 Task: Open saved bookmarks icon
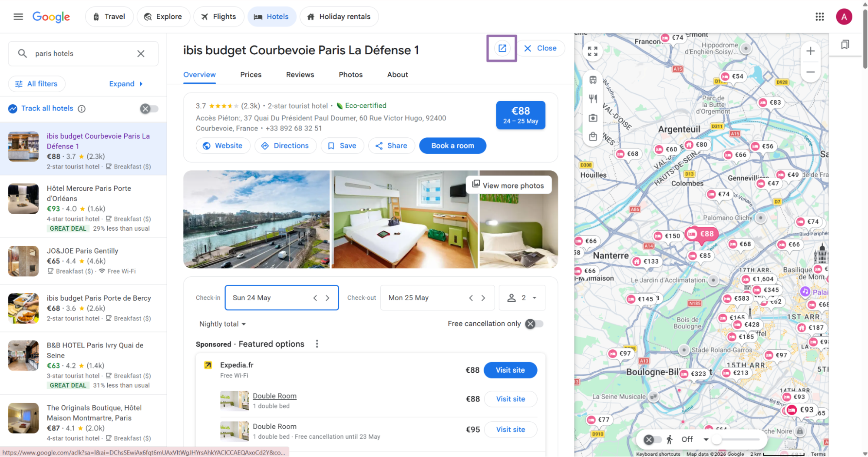coord(845,44)
